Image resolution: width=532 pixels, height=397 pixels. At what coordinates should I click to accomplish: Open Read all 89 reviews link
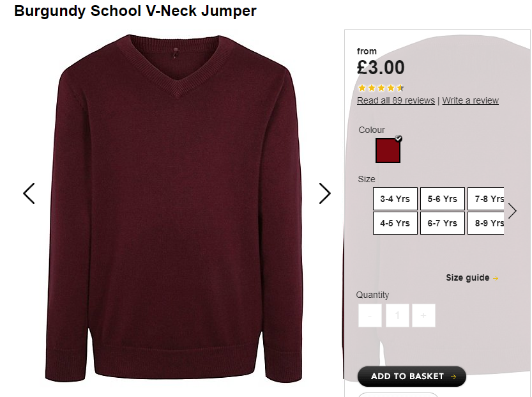[x=396, y=100]
